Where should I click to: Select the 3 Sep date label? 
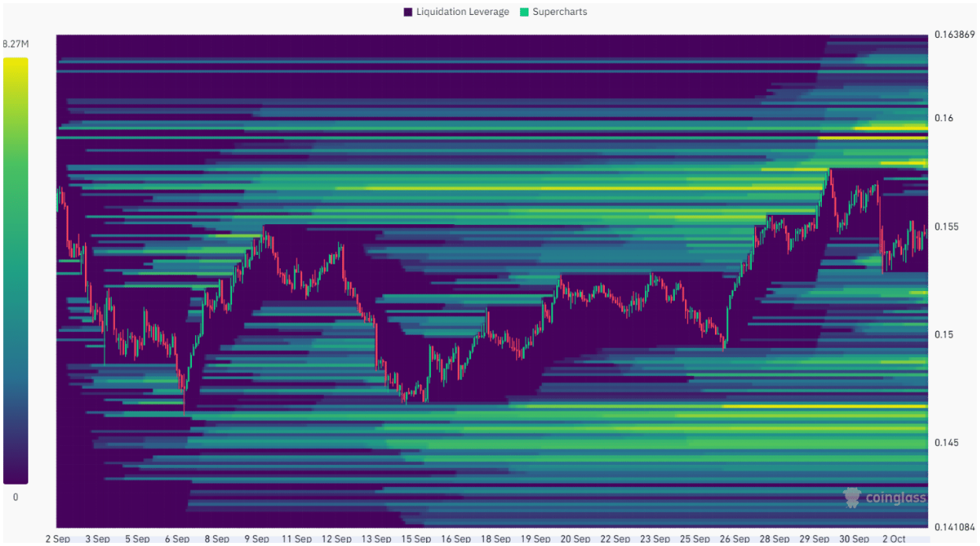coord(98,539)
